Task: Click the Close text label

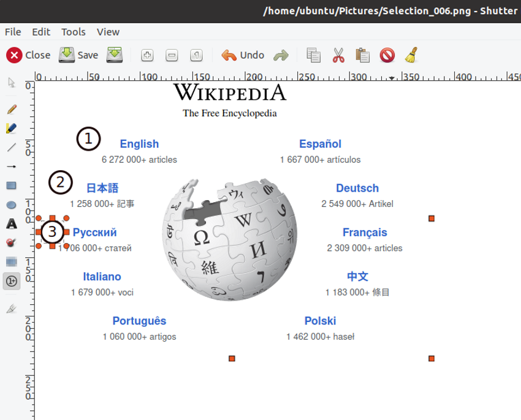Action: [x=38, y=55]
